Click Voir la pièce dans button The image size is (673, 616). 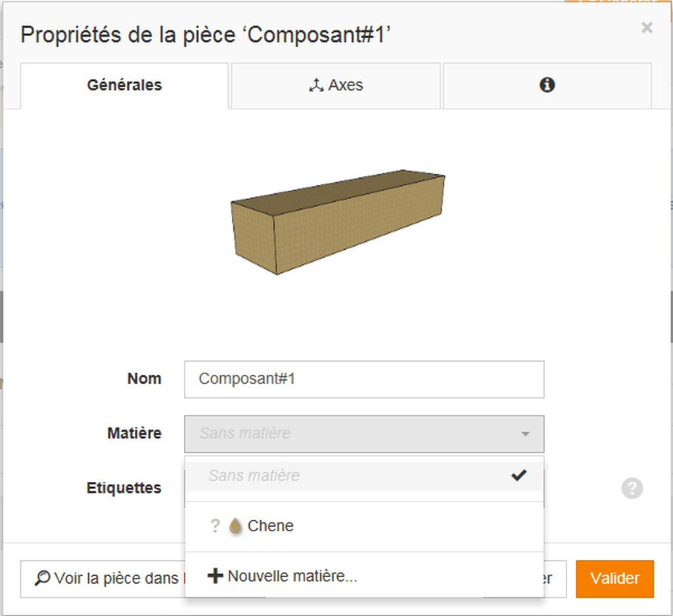(103, 579)
